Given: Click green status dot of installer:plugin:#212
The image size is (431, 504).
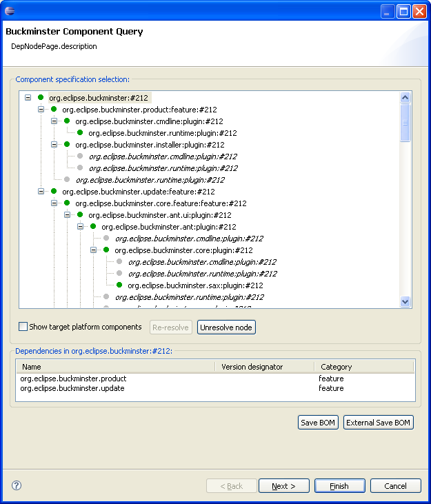Looking at the screenshot, I should point(67,144).
